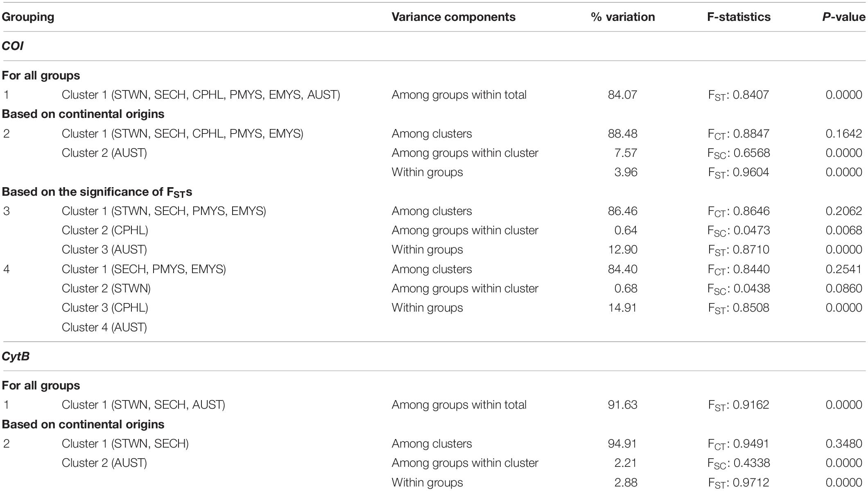The height and width of the screenshot is (491, 868).
Task: Click the COI cluster listing all six populations including AUST
Action: pos(201,95)
